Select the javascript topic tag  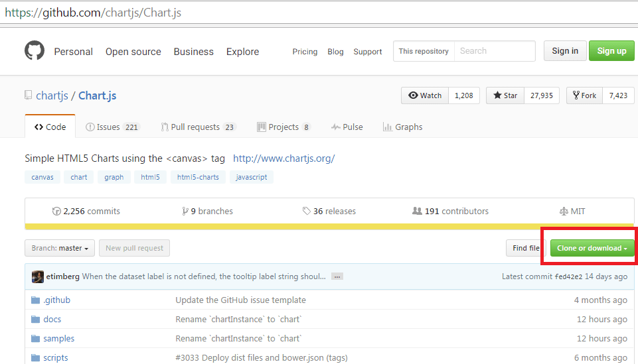point(252,177)
